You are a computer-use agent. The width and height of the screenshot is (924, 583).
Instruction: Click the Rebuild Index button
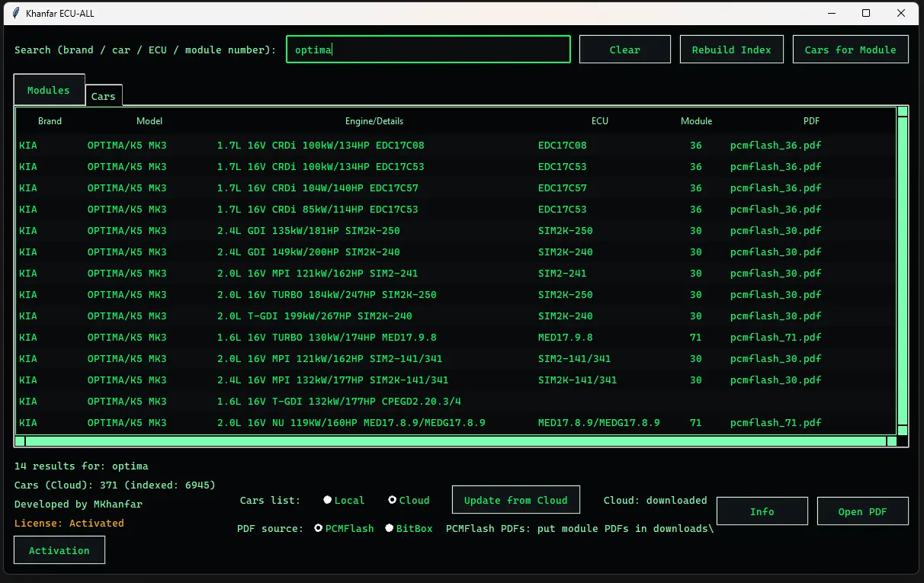tap(731, 49)
